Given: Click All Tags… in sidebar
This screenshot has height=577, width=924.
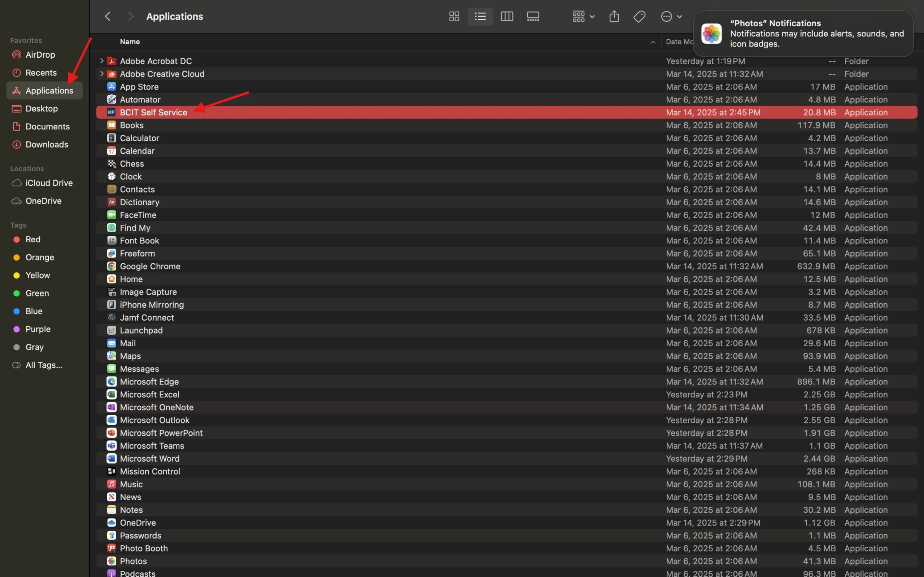Looking at the screenshot, I should click(x=44, y=365).
